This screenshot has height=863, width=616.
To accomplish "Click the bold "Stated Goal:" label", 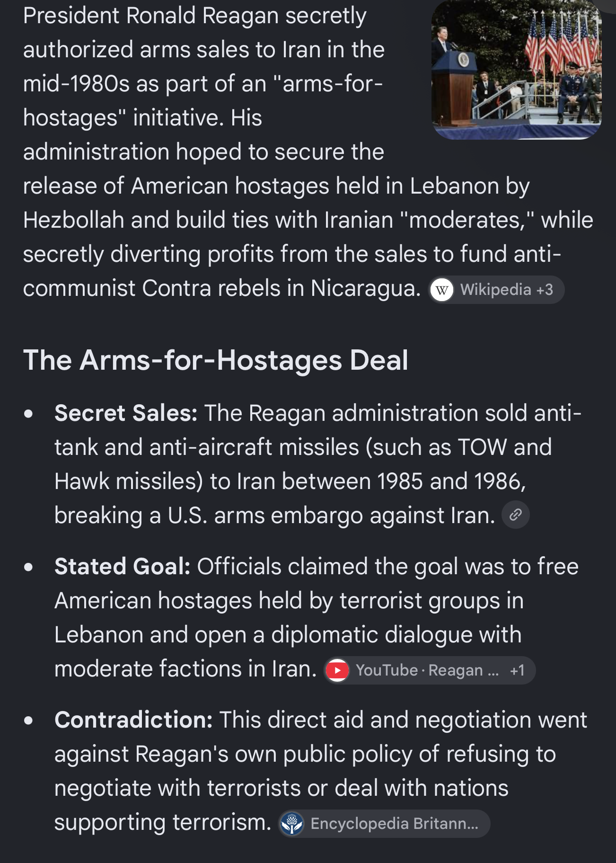I will click(x=123, y=567).
